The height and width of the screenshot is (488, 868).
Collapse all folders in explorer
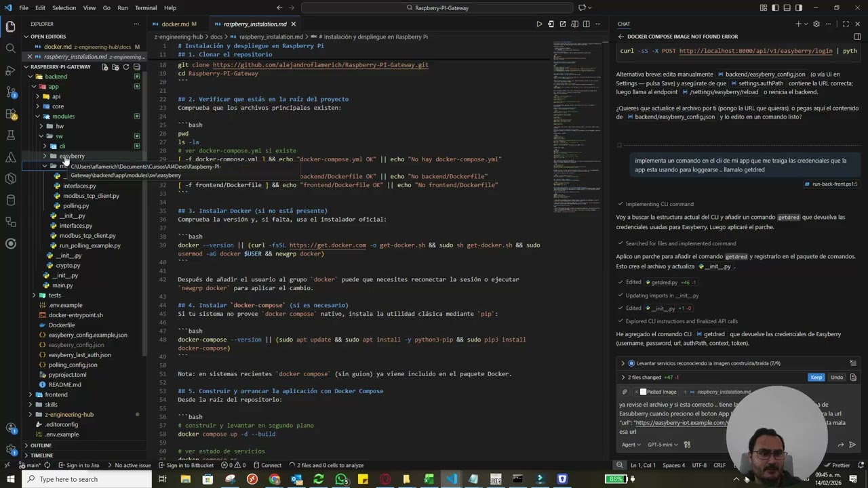(x=136, y=67)
